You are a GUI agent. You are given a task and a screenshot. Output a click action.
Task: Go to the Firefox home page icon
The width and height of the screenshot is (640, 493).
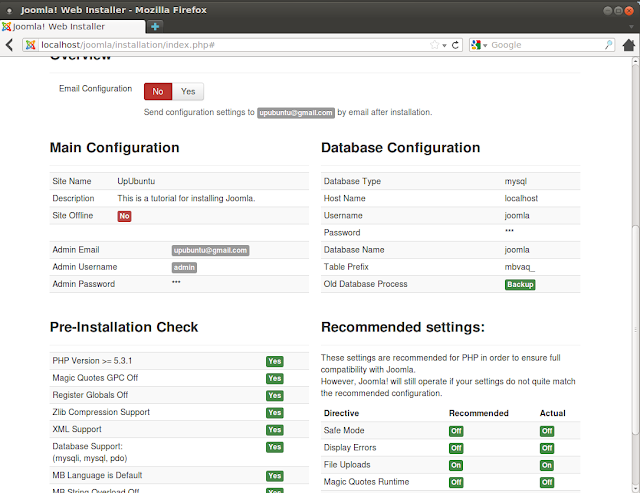click(x=629, y=44)
